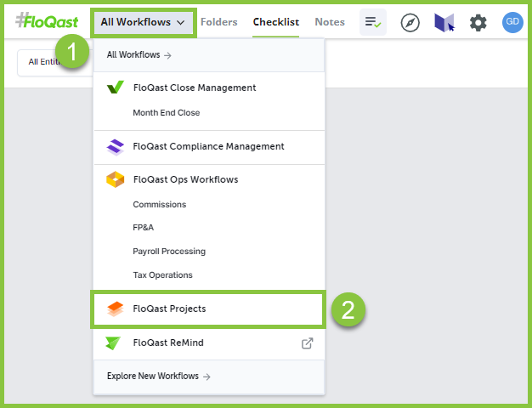The width and height of the screenshot is (532, 408).
Task: Select All Workflows link in menu
Action: coord(139,55)
